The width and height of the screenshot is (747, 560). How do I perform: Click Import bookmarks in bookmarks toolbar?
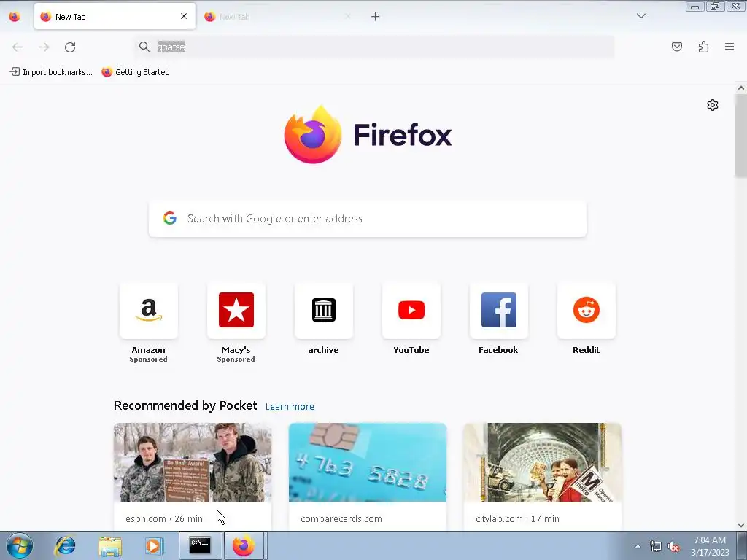click(51, 72)
